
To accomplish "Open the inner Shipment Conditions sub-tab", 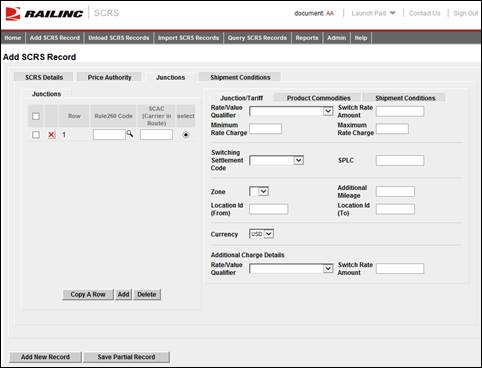I will pyautogui.click(x=405, y=98).
